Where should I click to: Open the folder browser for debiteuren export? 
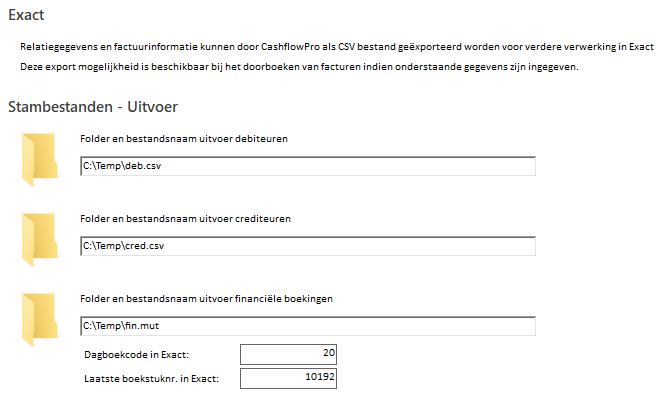40,159
